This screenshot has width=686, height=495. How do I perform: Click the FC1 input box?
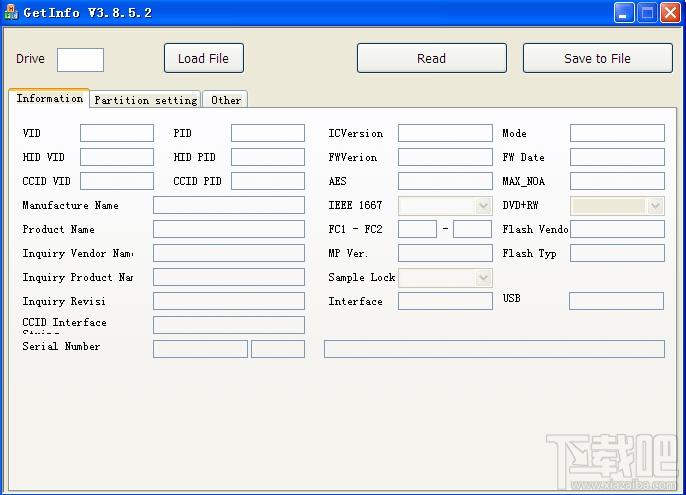pos(417,229)
